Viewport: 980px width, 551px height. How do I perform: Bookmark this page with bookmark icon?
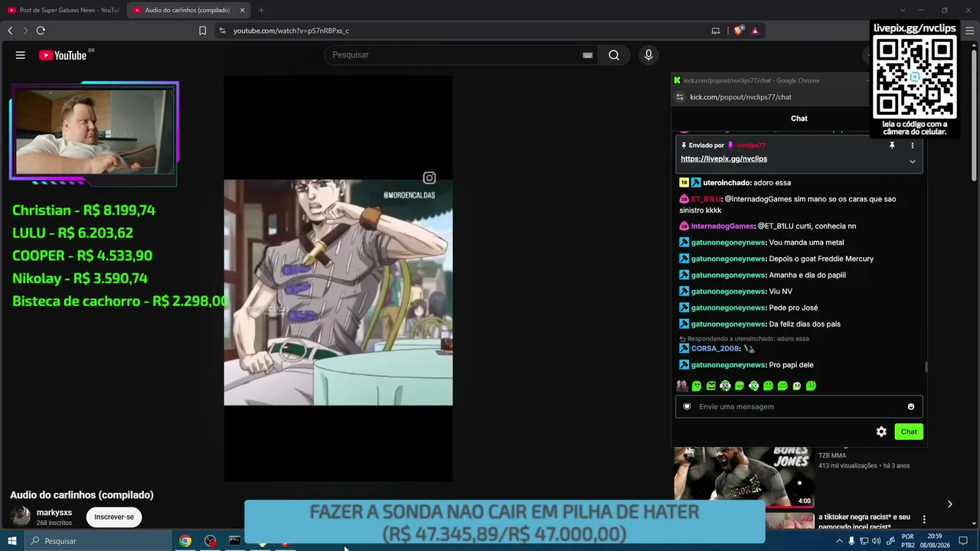(202, 31)
